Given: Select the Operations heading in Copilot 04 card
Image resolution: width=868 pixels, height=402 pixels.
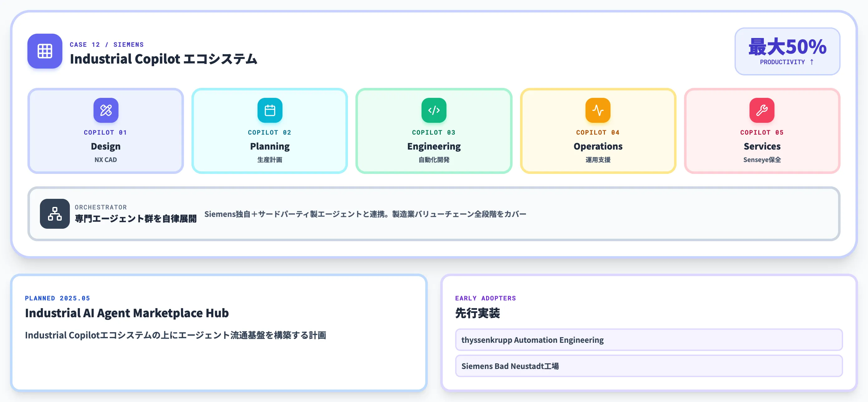Looking at the screenshot, I should click(x=598, y=146).
